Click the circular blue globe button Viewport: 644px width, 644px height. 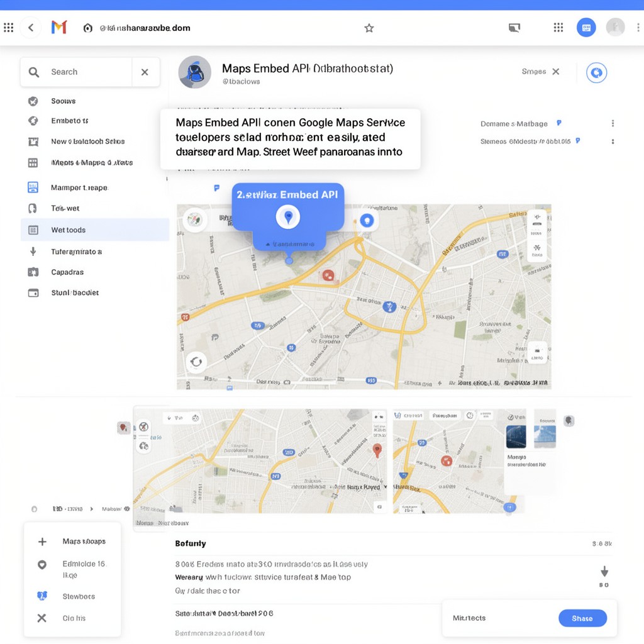(596, 73)
